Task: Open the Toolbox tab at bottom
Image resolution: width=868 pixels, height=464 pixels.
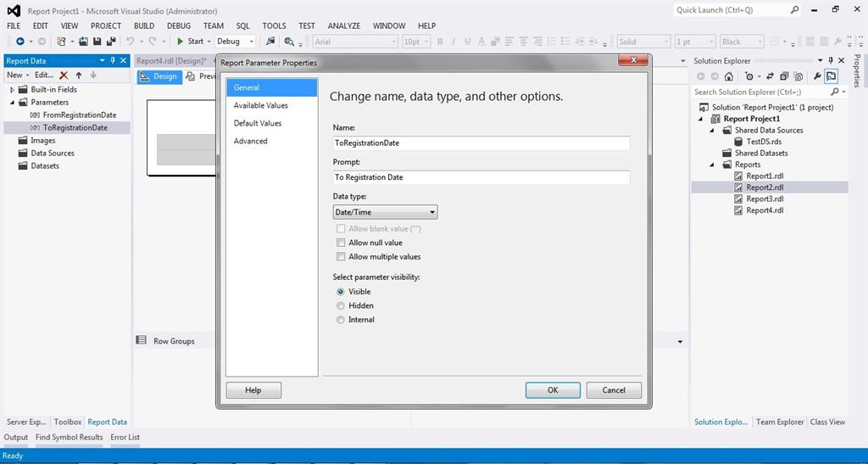Action: point(68,422)
